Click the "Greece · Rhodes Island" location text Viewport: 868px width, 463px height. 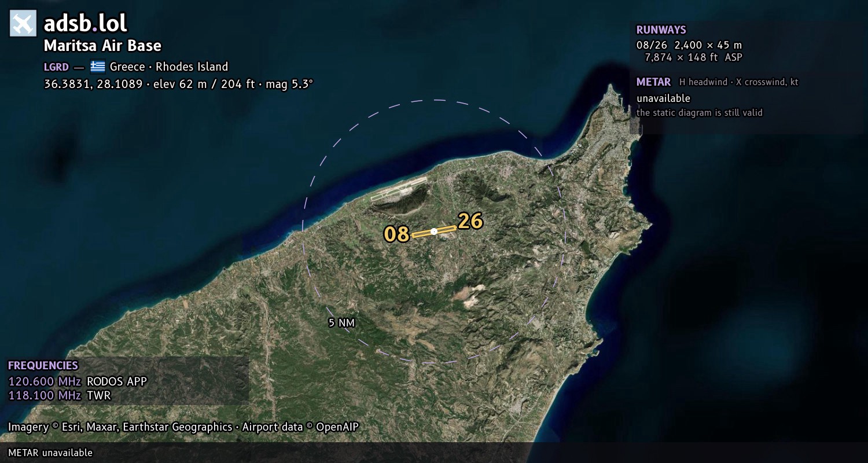169,67
